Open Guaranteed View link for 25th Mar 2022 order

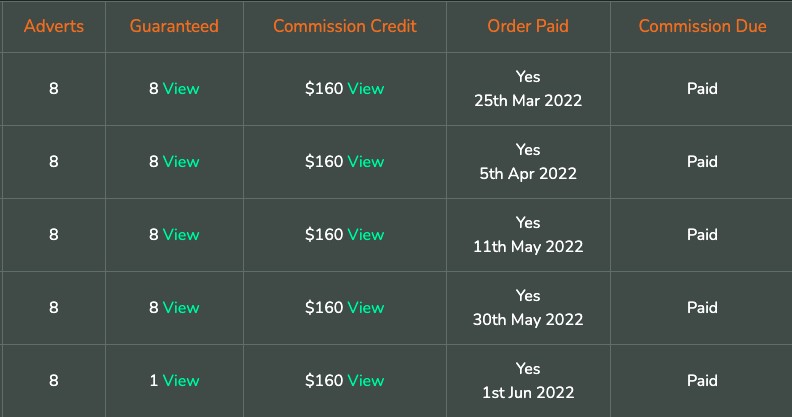coord(181,89)
